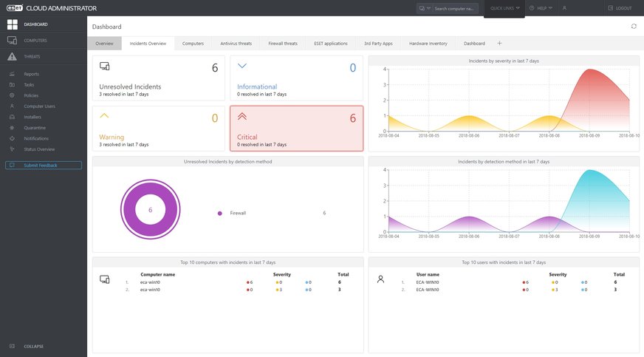Click the Quarantine icon in sidebar
Screen dimensions: 644x357
click(12, 127)
